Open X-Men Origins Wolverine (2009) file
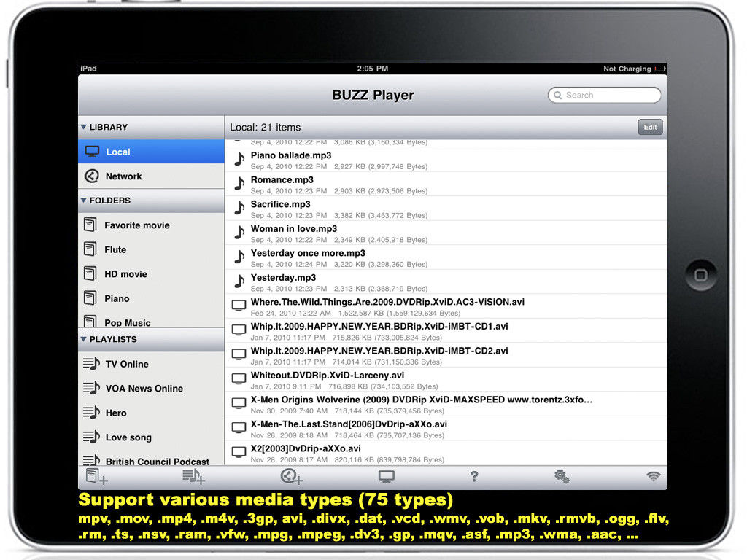Image resolution: width=747 pixels, height=560 pixels. tap(446, 404)
